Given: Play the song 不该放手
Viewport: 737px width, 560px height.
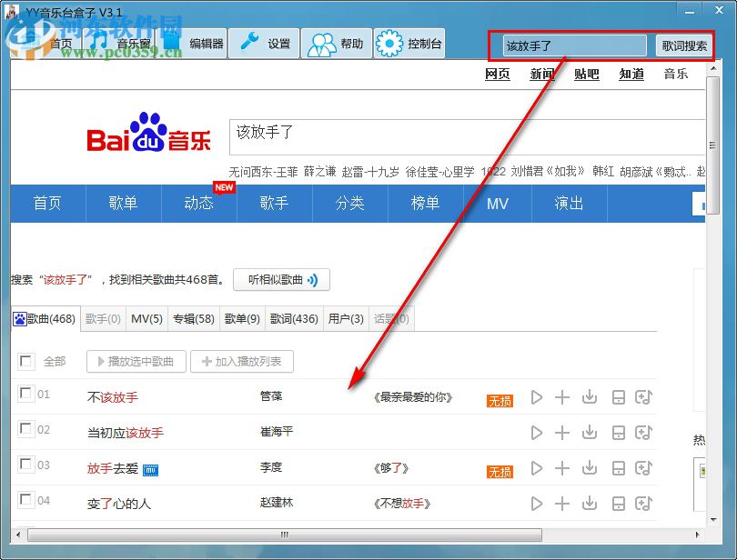Looking at the screenshot, I should coord(537,397).
